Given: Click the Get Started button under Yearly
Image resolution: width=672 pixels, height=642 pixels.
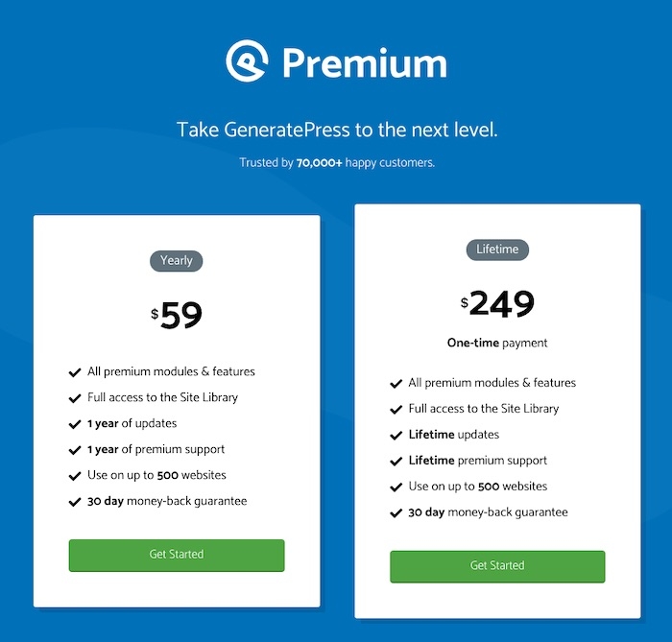Looking at the screenshot, I should click(x=177, y=555).
